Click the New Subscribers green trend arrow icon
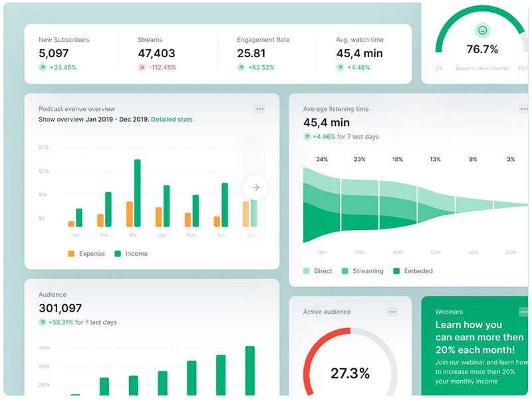Image resolution: width=532 pixels, height=402 pixels. (x=43, y=68)
